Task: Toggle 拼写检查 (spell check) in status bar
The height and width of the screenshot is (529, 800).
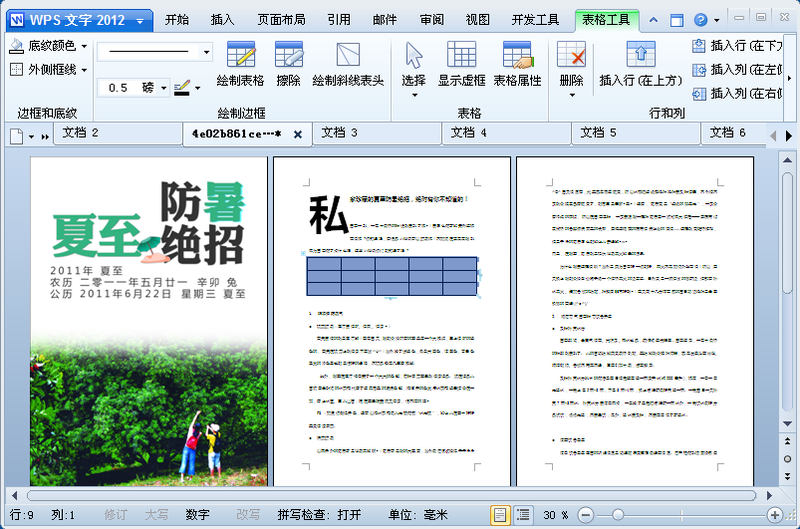Action: pos(320,514)
